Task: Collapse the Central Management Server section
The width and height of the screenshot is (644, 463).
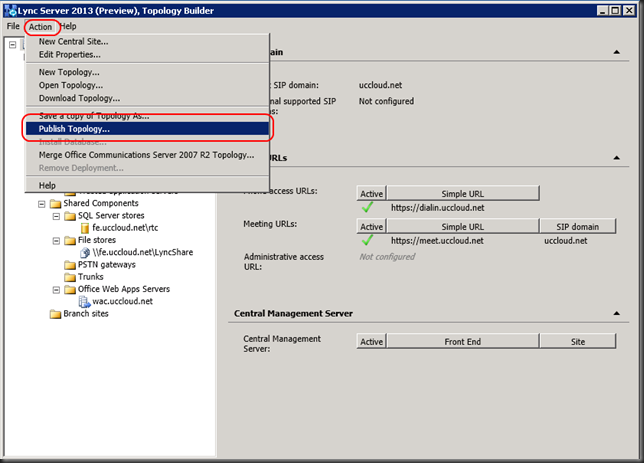Action: 616,313
